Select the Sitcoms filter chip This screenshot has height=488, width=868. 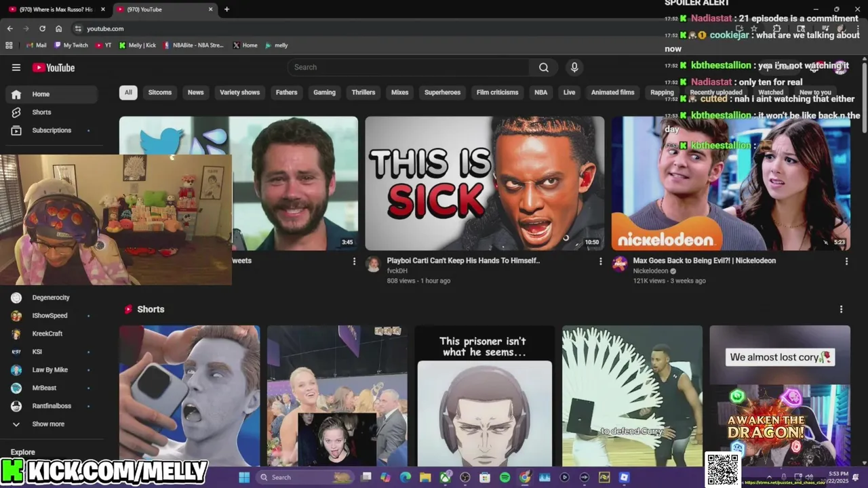(x=160, y=92)
